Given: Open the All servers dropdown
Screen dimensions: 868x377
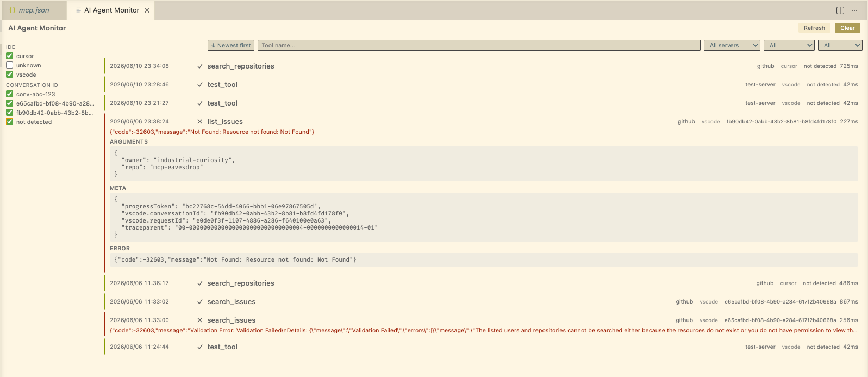Looking at the screenshot, I should click(732, 45).
